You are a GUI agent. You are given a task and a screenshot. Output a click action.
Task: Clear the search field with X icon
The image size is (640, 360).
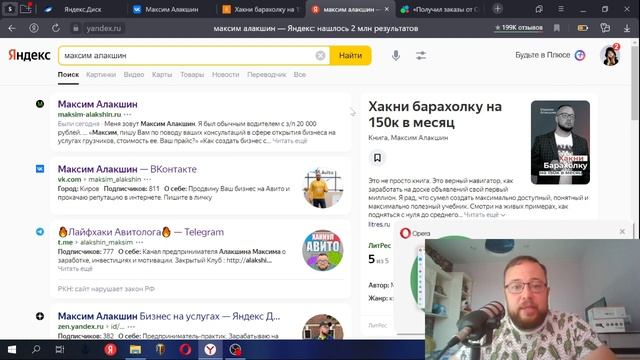(320, 56)
